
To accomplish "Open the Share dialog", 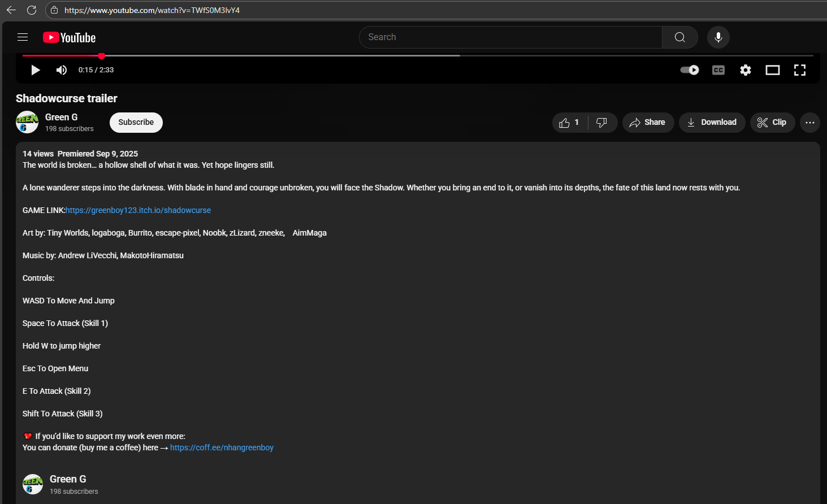I will tap(648, 123).
